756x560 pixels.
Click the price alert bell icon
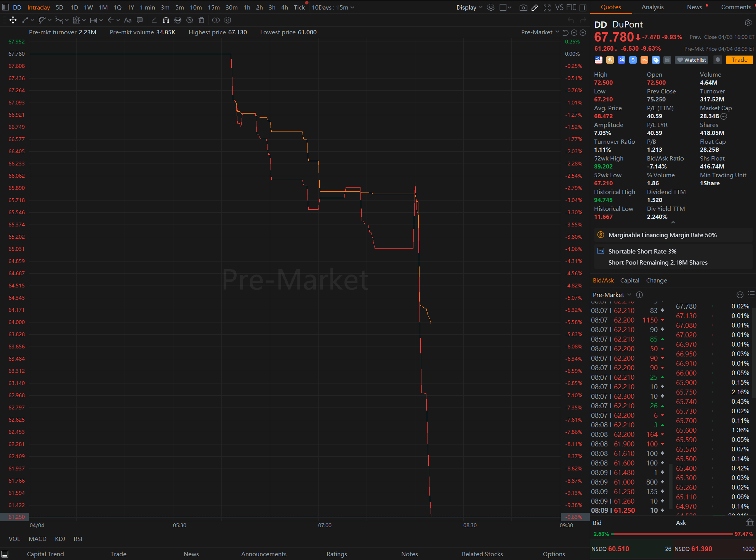pyautogui.click(x=718, y=60)
